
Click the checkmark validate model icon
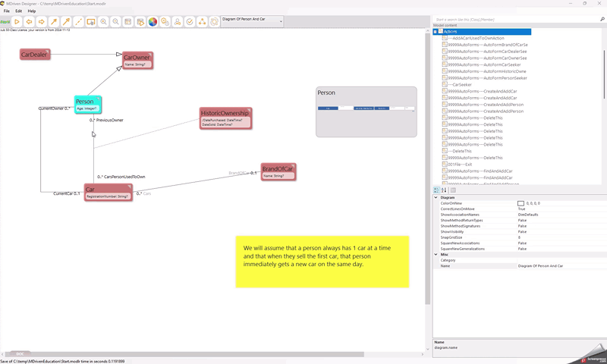coord(190,21)
